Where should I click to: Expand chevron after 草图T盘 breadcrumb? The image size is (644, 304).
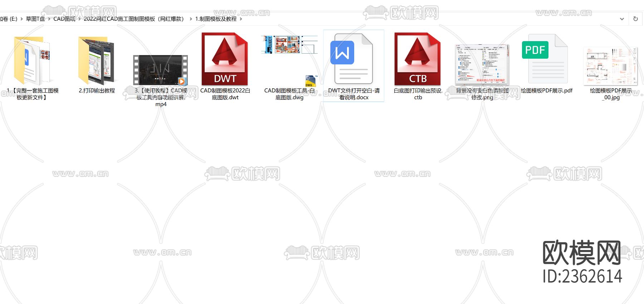coord(49,19)
